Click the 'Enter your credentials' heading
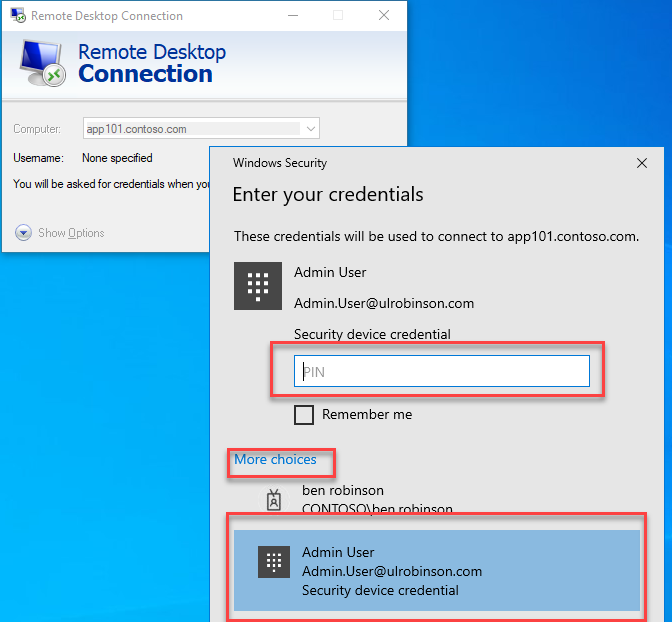The height and width of the screenshot is (622, 672). (328, 195)
